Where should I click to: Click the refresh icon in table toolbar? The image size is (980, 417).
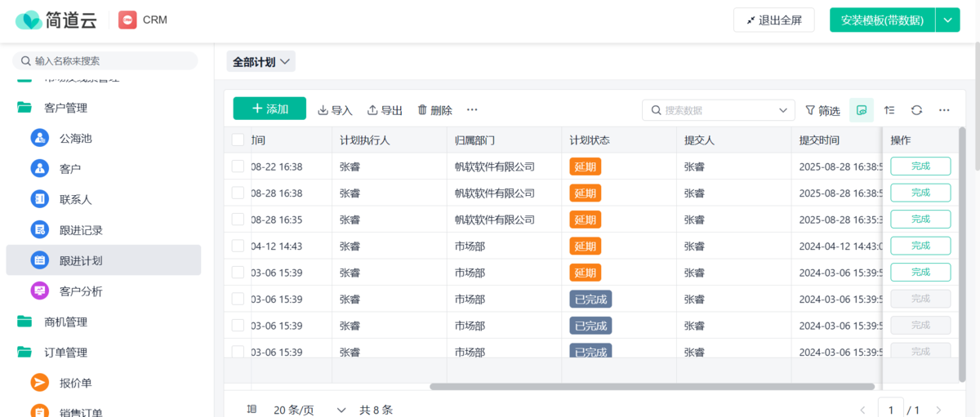(916, 110)
